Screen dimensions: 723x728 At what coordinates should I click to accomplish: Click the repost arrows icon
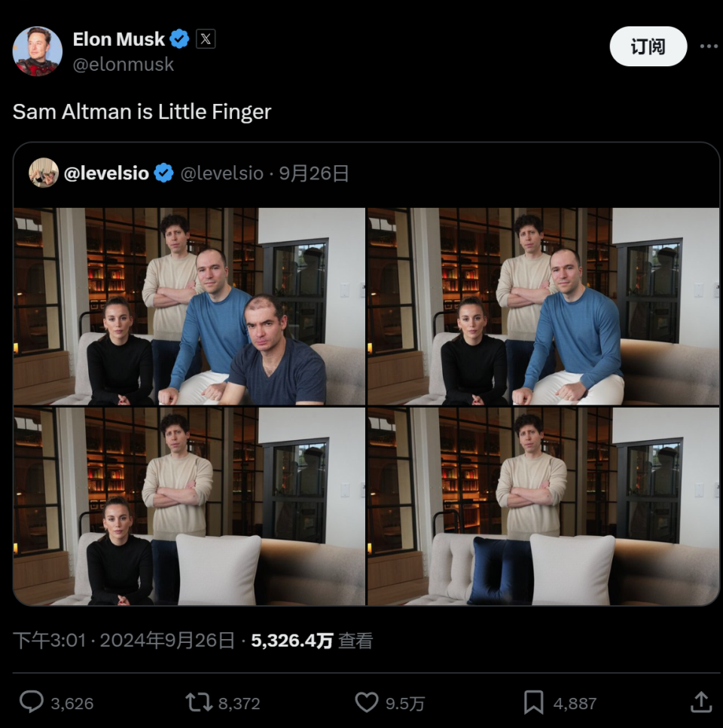(x=200, y=702)
